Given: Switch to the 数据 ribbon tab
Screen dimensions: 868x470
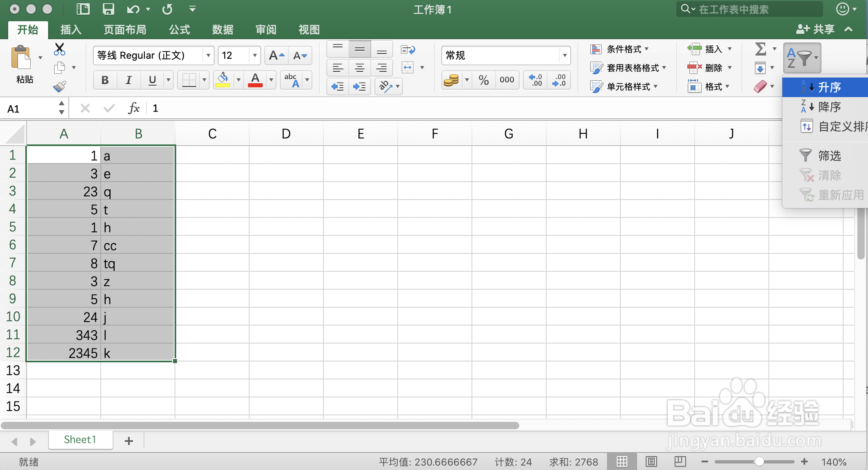Looking at the screenshot, I should [x=223, y=29].
